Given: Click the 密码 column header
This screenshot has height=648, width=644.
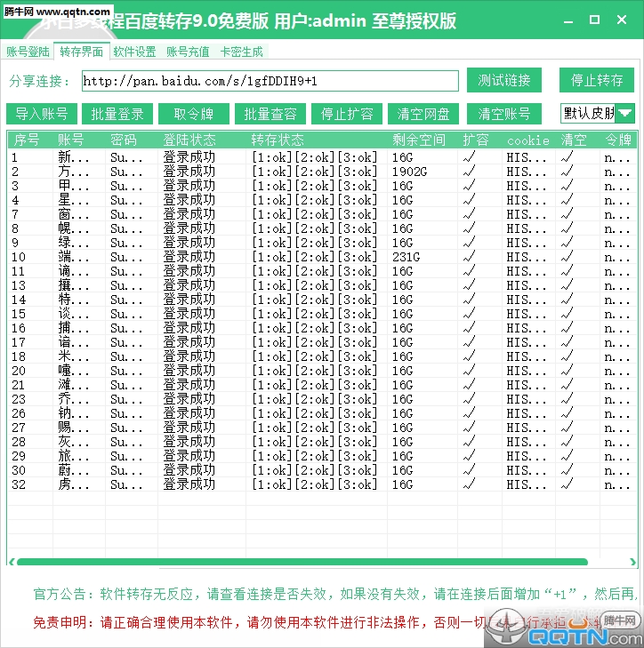Looking at the screenshot, I should 124,140.
